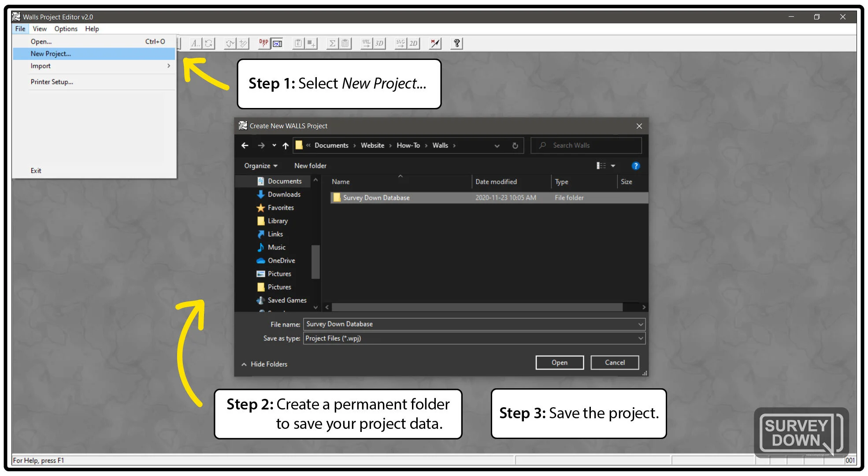Screen dimensions: 868x476
Task: Click the Cancel button in the dialog
Action: click(614, 363)
